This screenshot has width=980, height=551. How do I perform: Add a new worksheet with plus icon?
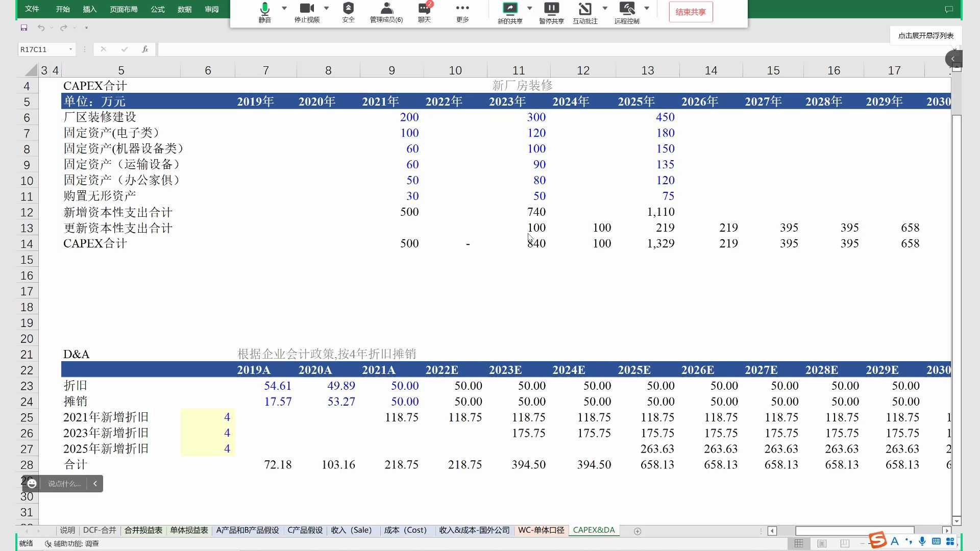tap(638, 531)
